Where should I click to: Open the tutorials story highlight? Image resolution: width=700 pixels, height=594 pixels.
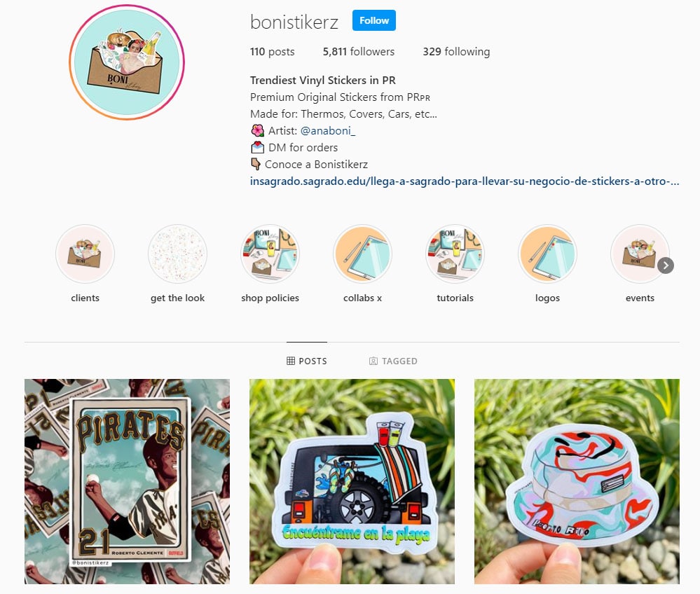455,254
